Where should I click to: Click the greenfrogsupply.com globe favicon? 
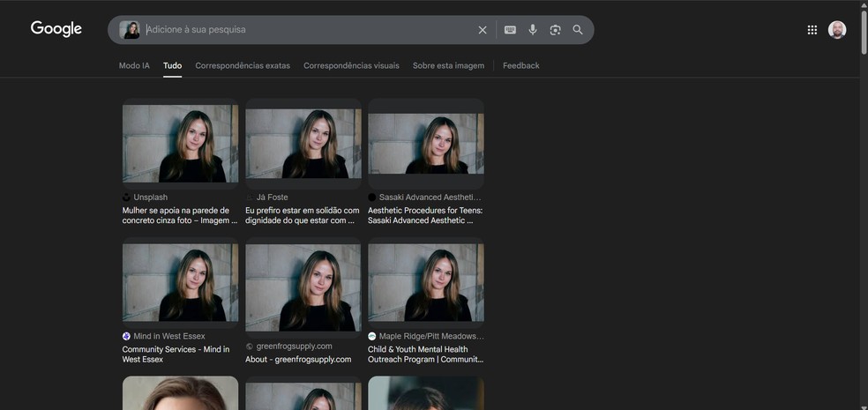point(249,347)
